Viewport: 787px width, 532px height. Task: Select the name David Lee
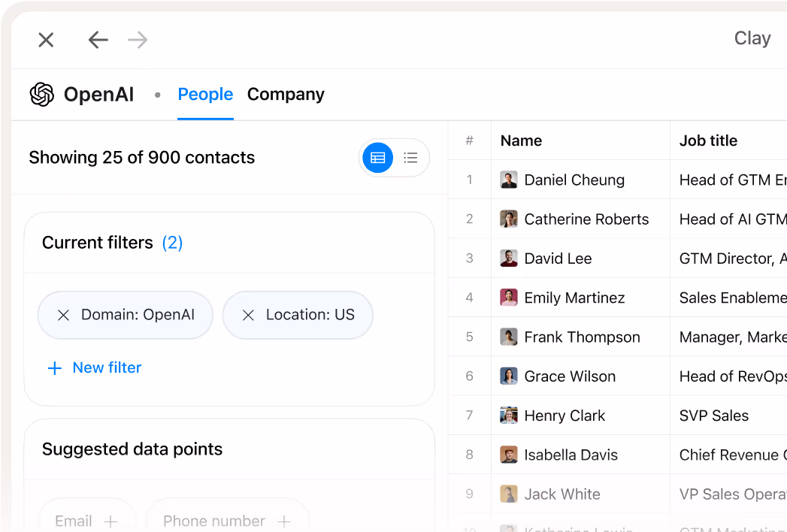(558, 258)
